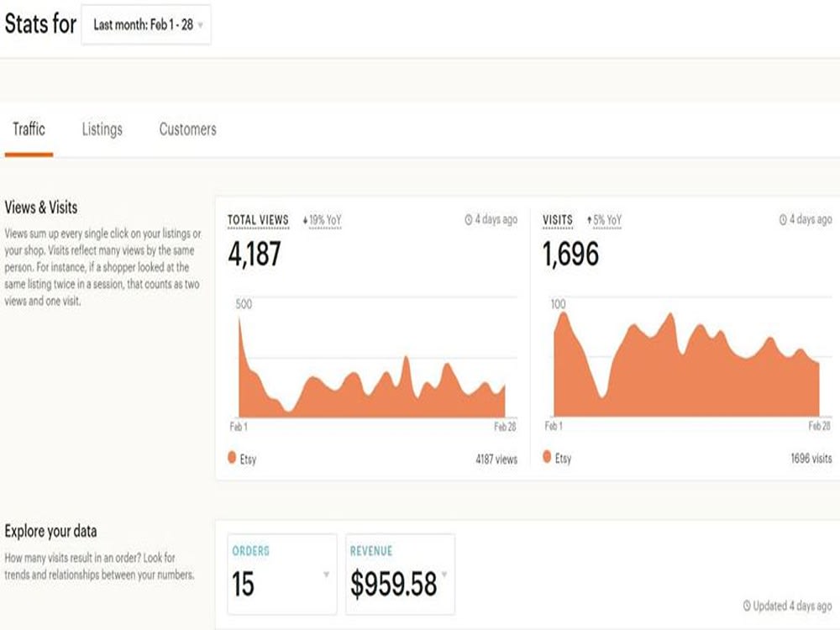Click the clock icon in Visits card

(x=783, y=219)
